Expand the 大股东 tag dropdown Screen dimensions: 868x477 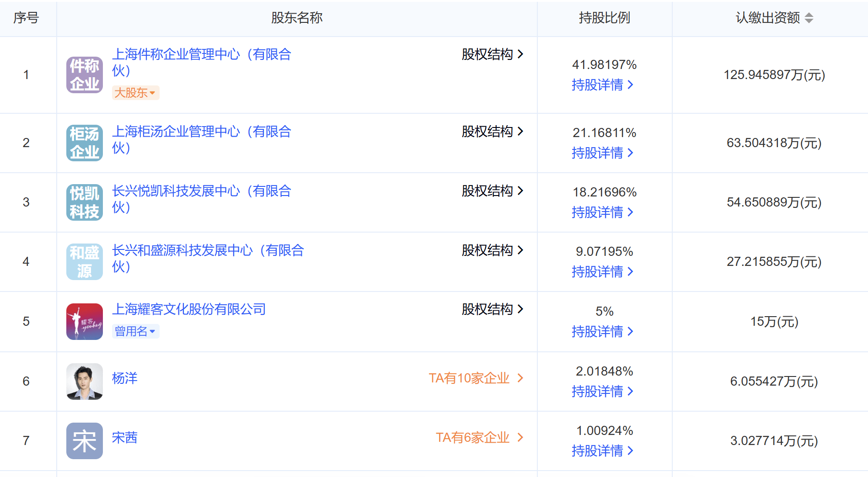tap(135, 93)
